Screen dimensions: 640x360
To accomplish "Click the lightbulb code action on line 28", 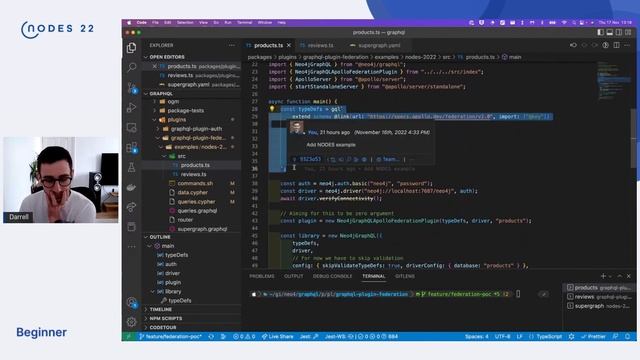I will point(272,109).
